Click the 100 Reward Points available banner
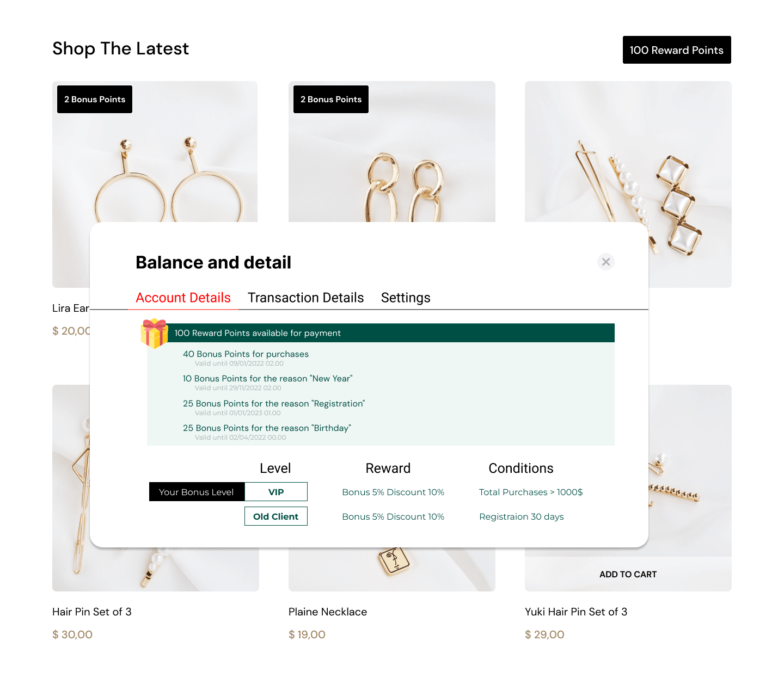The width and height of the screenshot is (784, 678). (381, 333)
